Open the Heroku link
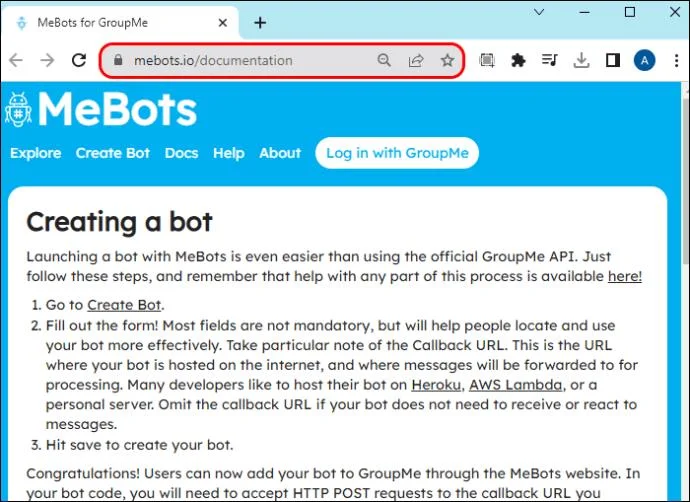The height and width of the screenshot is (502, 690). pos(436,385)
